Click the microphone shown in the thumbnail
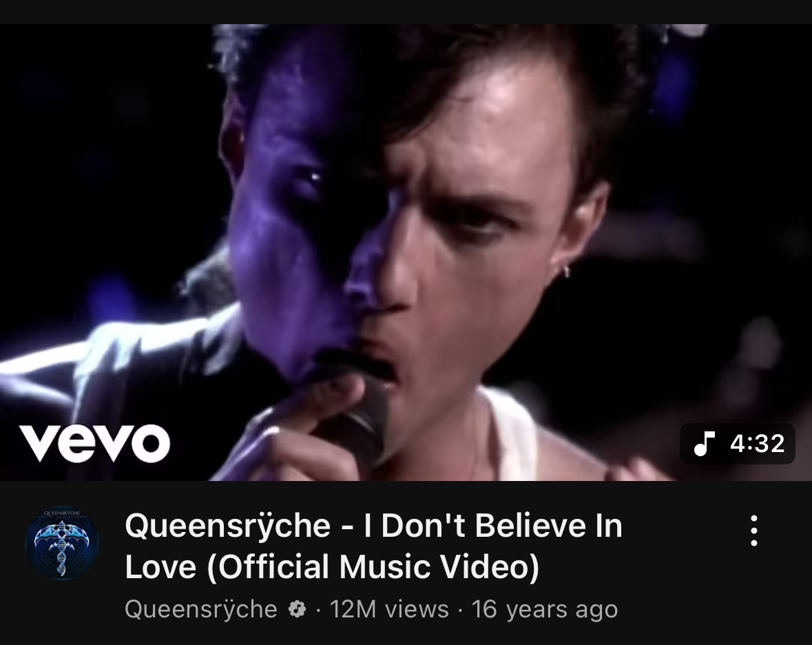Screen dimensions: 812x645 coord(357,414)
